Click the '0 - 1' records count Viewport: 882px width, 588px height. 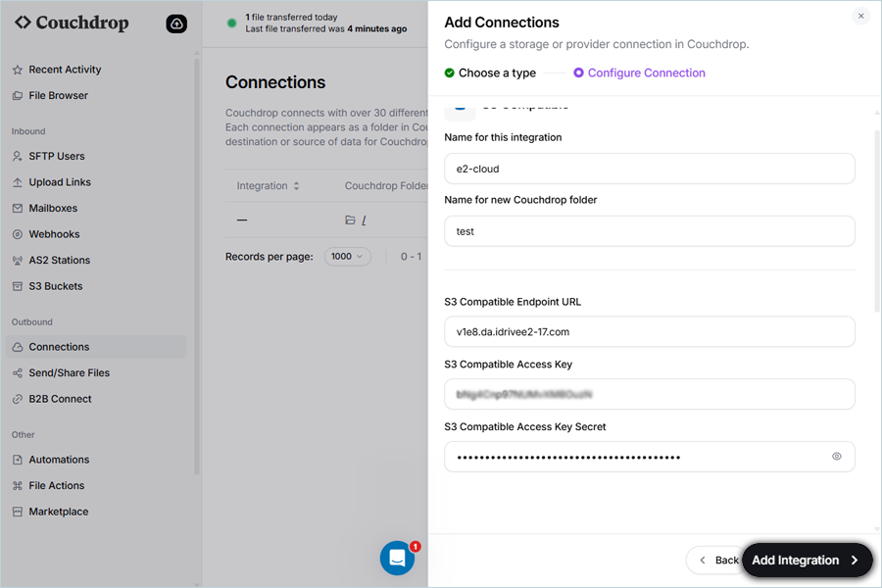point(412,257)
